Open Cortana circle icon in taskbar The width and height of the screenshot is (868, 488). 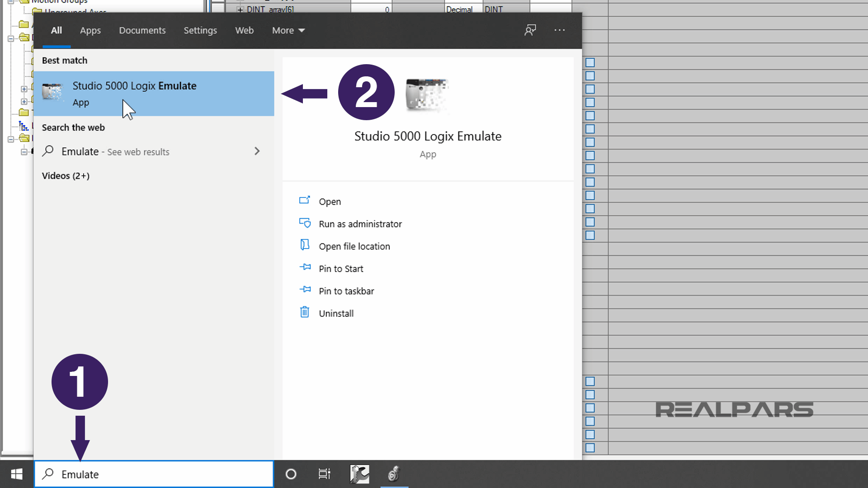tap(291, 474)
